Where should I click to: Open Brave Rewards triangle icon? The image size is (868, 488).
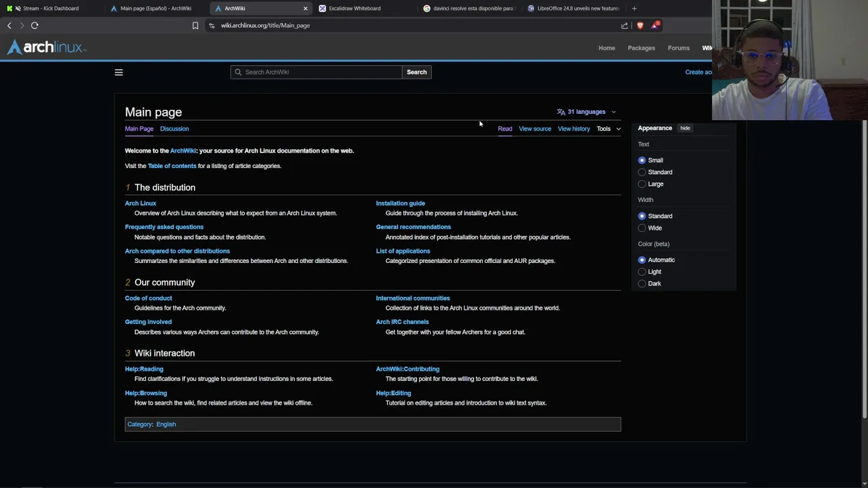(655, 25)
